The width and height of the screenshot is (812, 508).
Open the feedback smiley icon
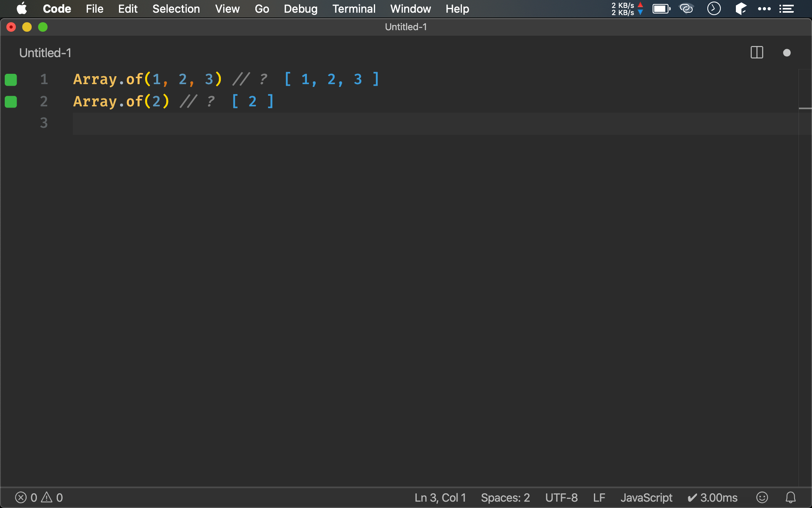pyautogui.click(x=762, y=497)
